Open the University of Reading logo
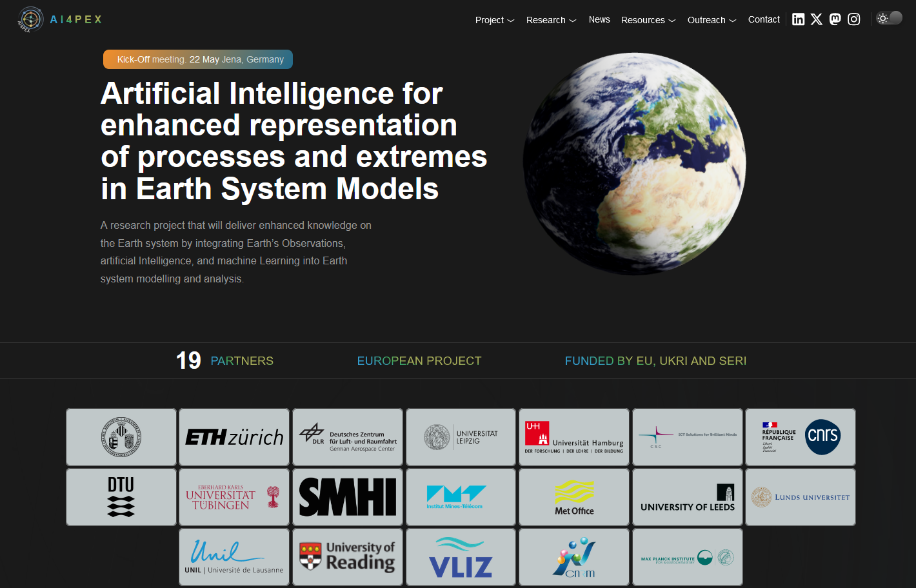916x588 pixels. 348,557
